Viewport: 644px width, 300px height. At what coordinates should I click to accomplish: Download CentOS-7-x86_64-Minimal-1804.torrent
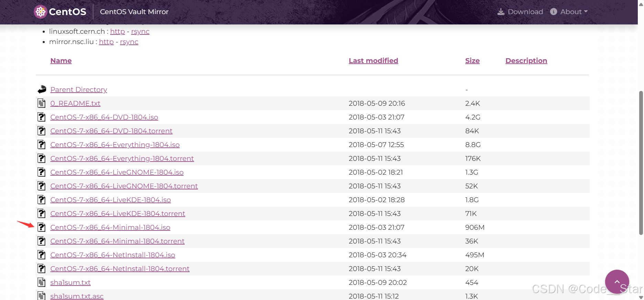(117, 241)
